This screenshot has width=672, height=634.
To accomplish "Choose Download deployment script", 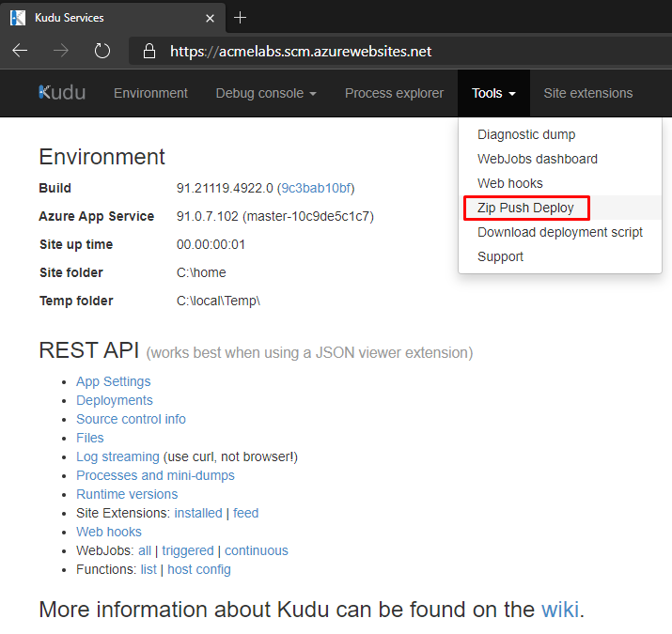I will (x=560, y=232).
